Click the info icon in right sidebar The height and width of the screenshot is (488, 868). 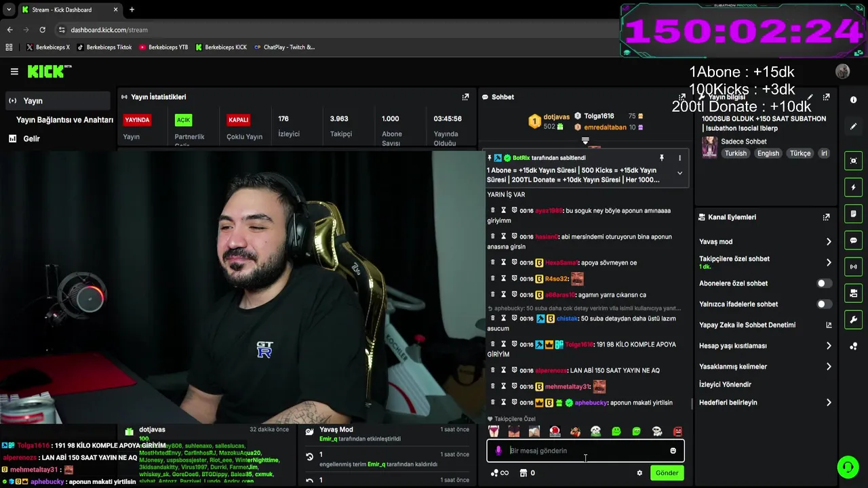pyautogui.click(x=853, y=100)
